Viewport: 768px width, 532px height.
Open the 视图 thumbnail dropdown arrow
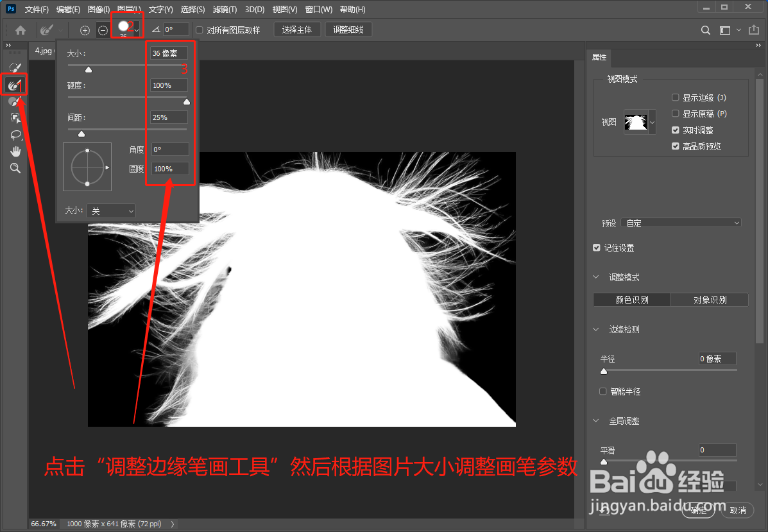click(652, 123)
